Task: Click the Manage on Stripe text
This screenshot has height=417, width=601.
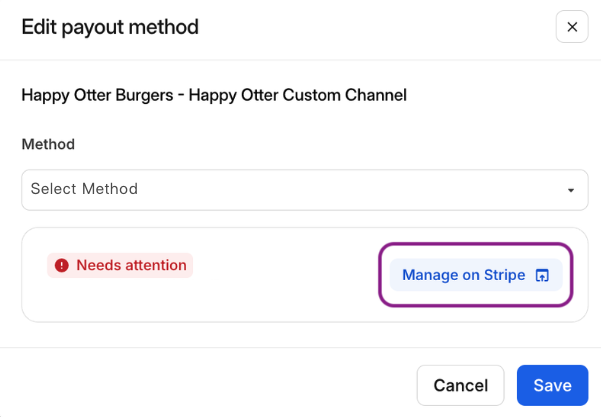Action: tap(463, 275)
